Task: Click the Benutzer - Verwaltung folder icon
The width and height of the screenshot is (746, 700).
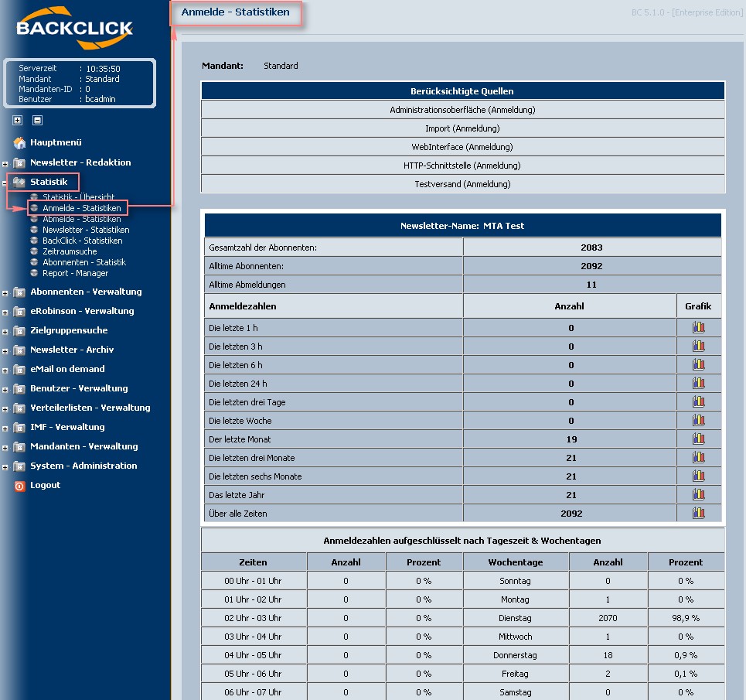Action: point(19,388)
